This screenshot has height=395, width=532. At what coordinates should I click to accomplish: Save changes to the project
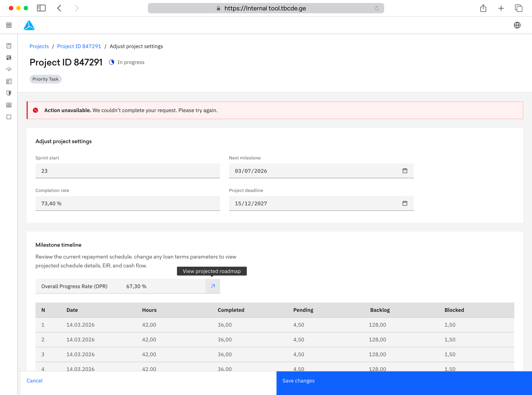[404, 383]
